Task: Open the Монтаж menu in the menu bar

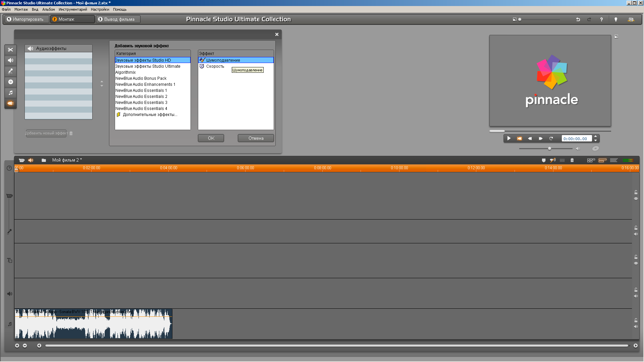Action: point(21,9)
